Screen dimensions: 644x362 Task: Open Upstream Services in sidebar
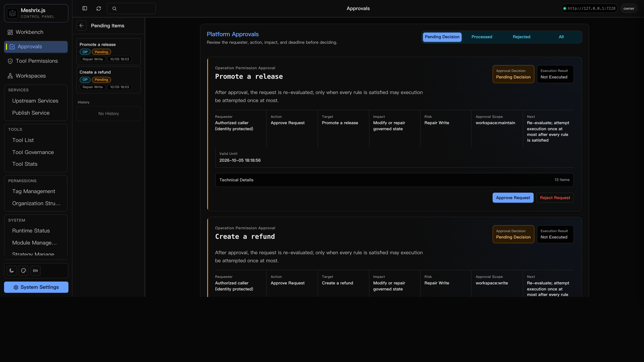tap(35, 101)
